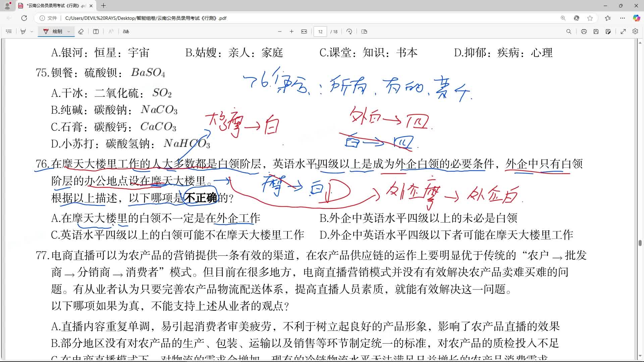Search within the PDF document
Viewport: 644px width, 362px height.
[x=569, y=32]
